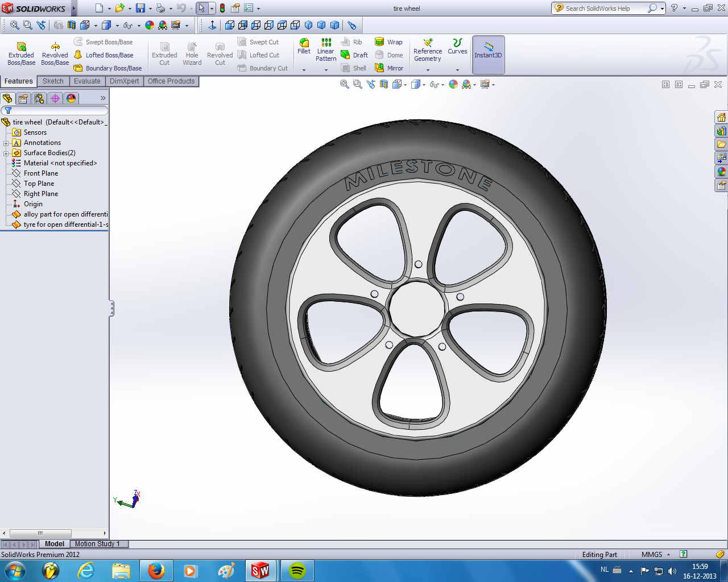
Task: Switch to the DimXpert tab
Action: (124, 81)
